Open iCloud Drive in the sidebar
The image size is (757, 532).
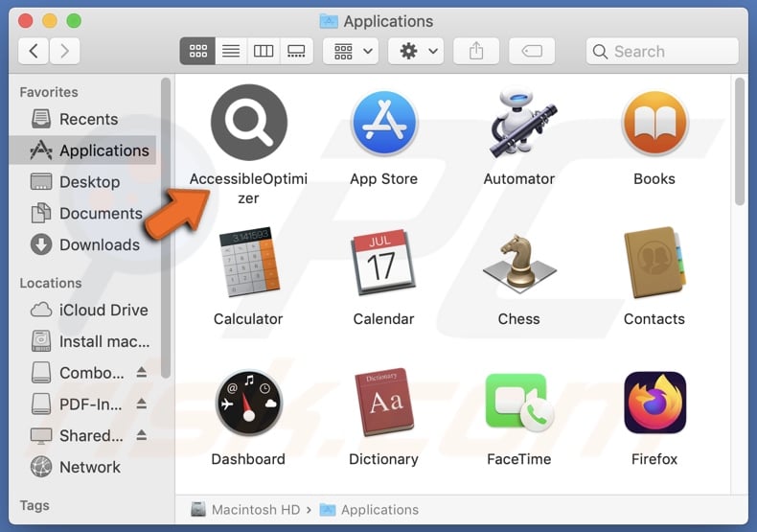(82, 310)
